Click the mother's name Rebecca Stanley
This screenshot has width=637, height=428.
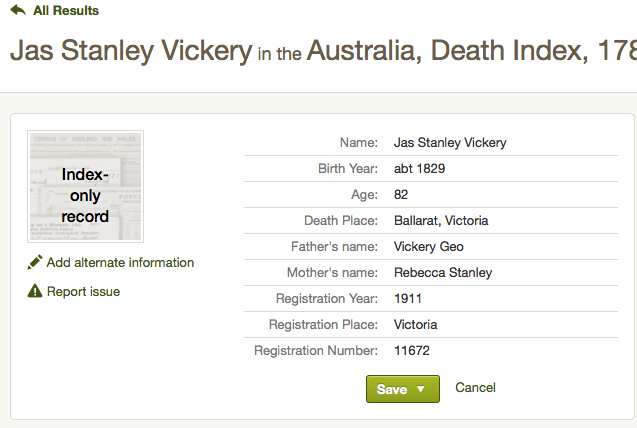pos(443,273)
